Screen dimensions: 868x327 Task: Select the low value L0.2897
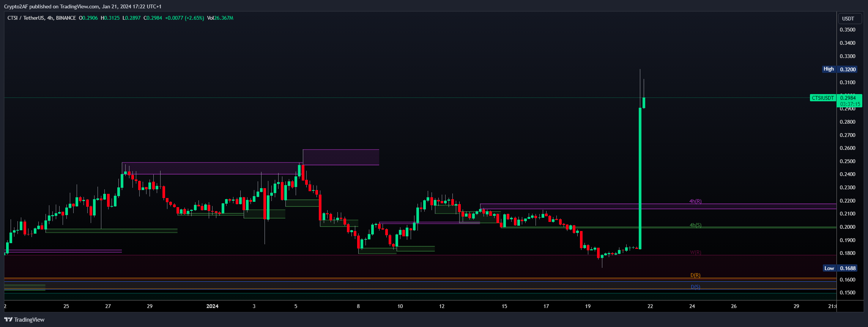pyautogui.click(x=131, y=18)
